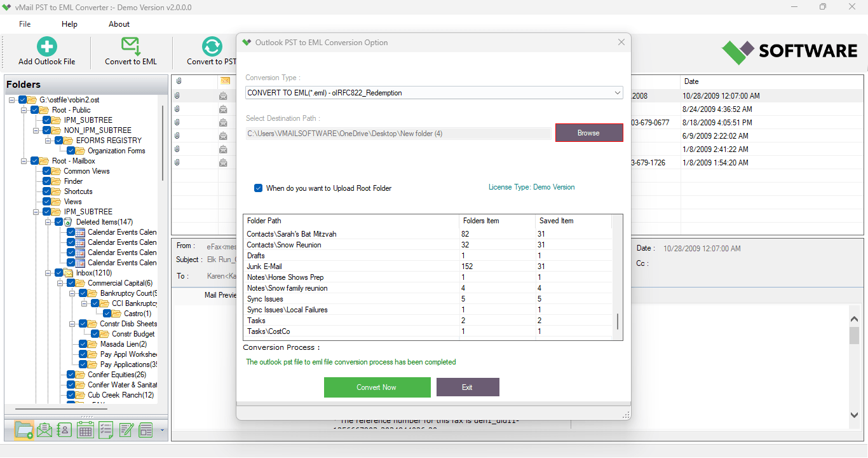Image resolution: width=868 pixels, height=458 pixels.
Task: Open notes pencil icon in bottom bar
Action: pyautogui.click(x=126, y=430)
